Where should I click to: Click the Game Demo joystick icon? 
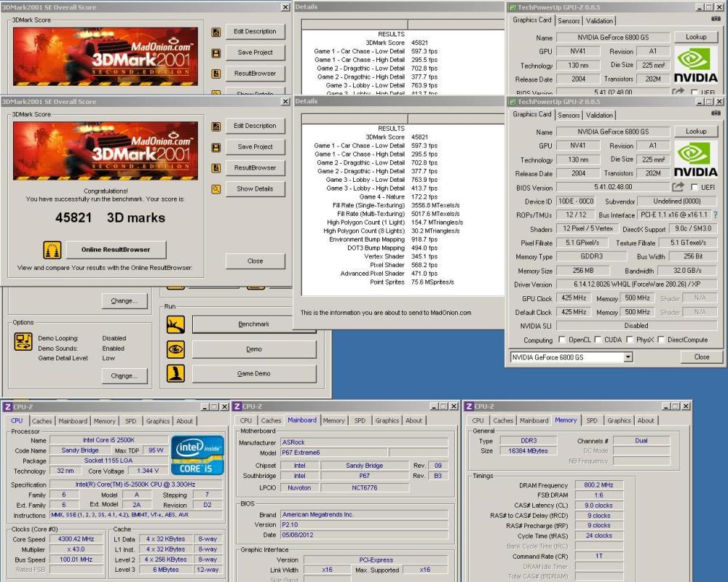[x=175, y=373]
